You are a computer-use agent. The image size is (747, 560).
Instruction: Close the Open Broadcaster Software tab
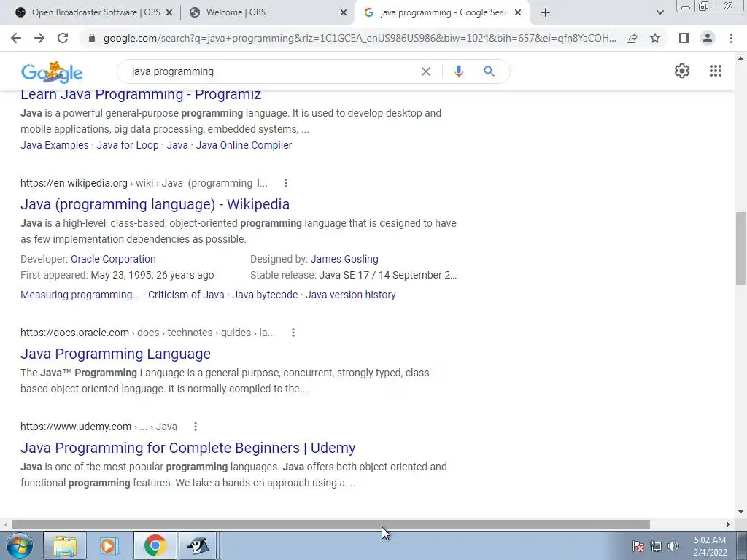[x=169, y=13]
